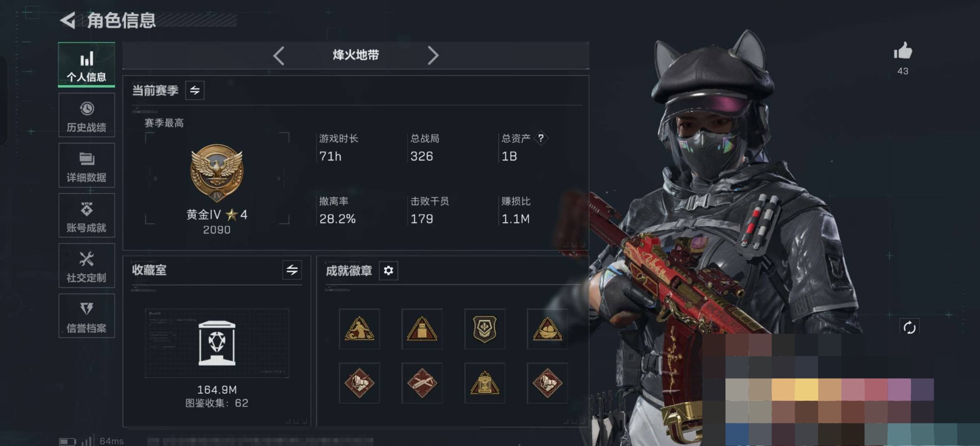Toggle the 当前赛季 season switch button

[195, 90]
